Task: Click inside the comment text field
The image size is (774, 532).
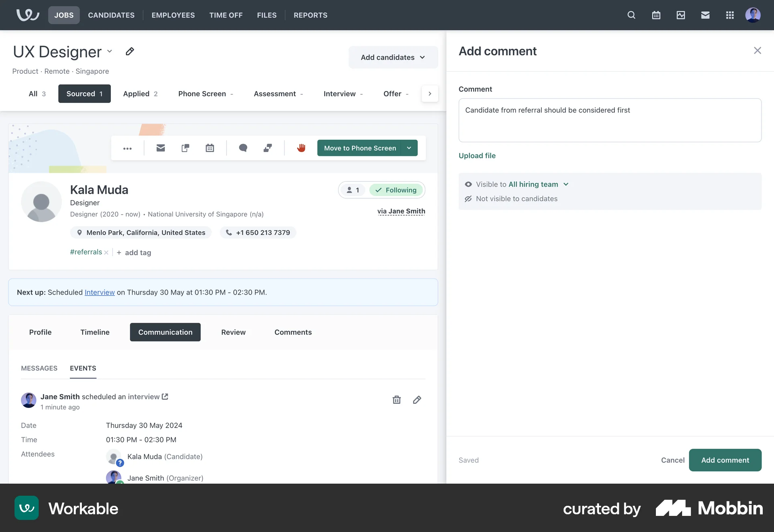Action: point(610,120)
